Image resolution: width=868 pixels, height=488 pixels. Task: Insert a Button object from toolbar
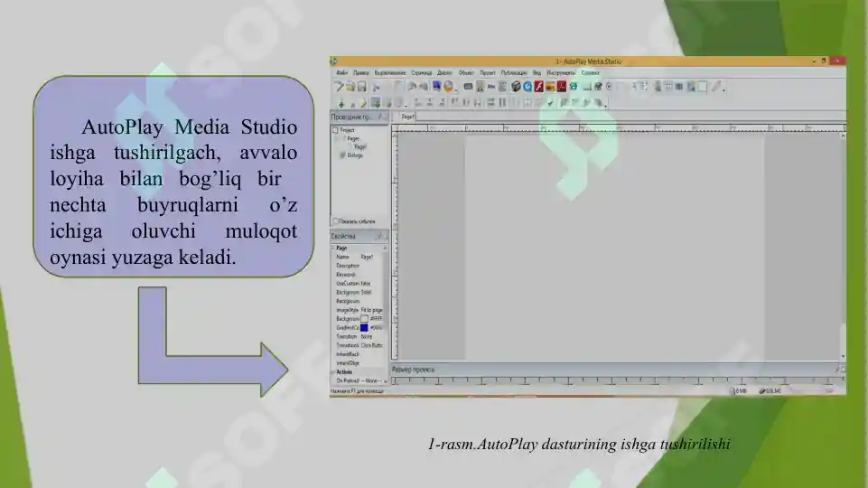pos(468,87)
